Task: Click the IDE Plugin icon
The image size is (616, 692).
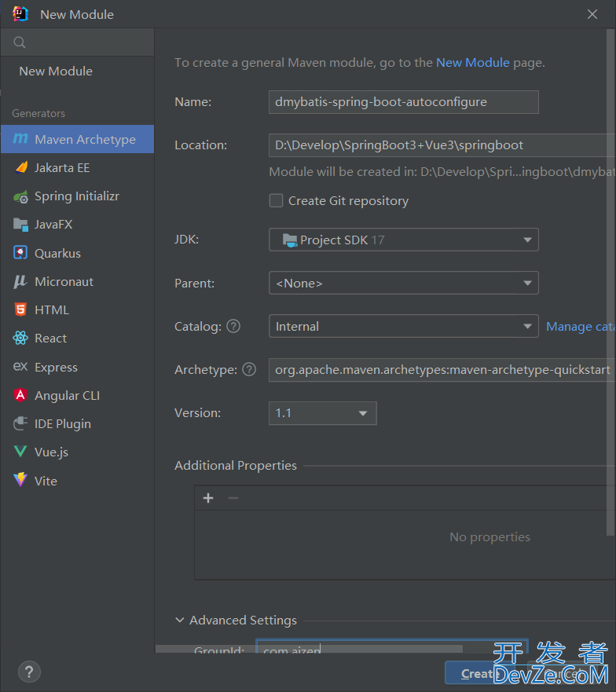Action: click(x=20, y=423)
